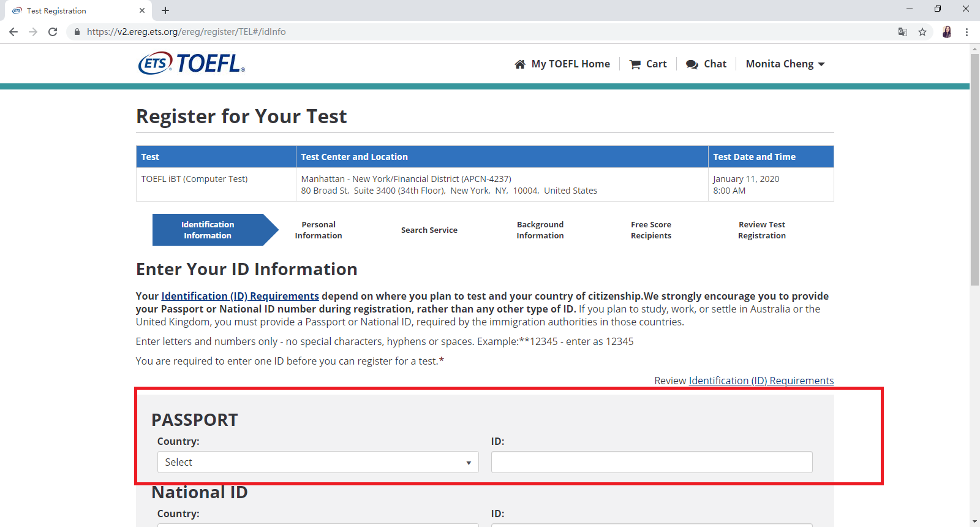Bookmark this page with the star
Viewport: 980px width, 527px height.
[922, 32]
